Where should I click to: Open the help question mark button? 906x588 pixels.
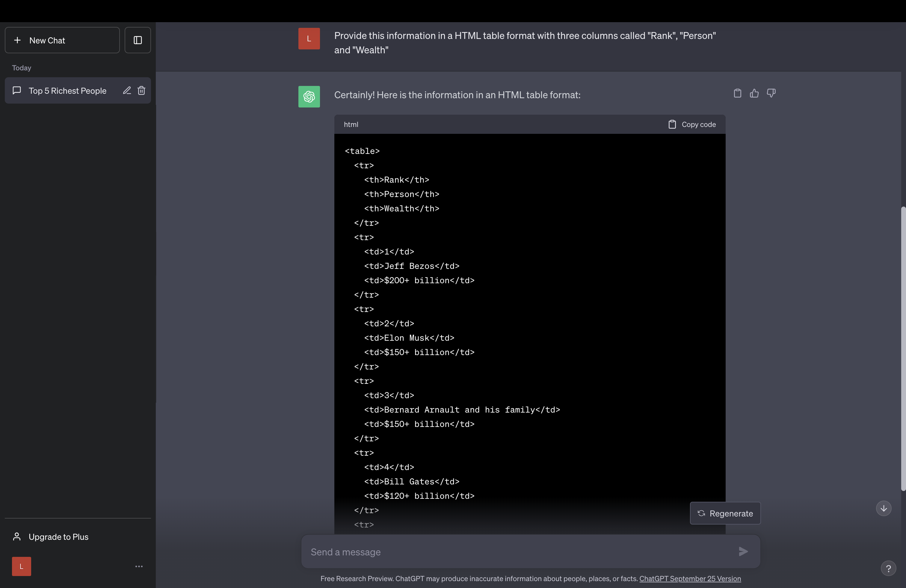pos(888,569)
